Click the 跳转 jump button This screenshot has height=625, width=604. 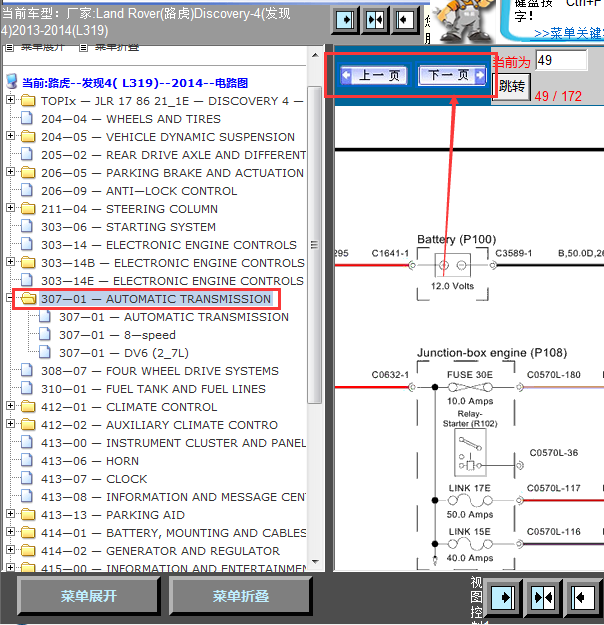[511, 86]
